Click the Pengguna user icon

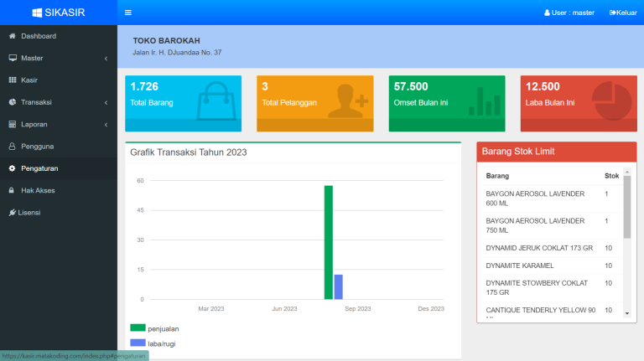point(12,147)
